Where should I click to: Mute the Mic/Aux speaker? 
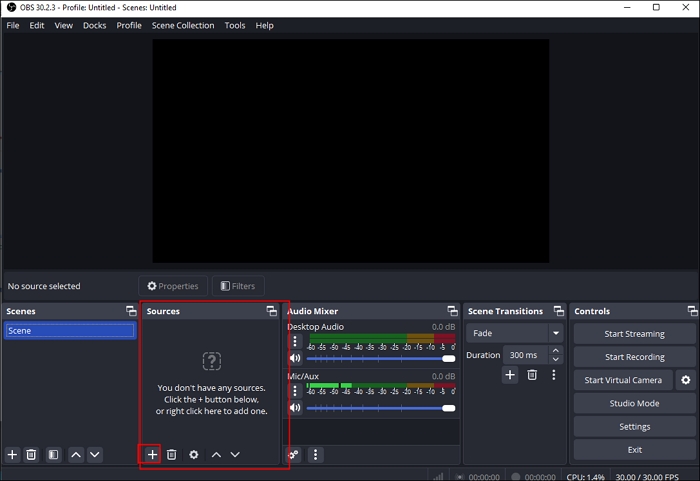click(x=295, y=408)
